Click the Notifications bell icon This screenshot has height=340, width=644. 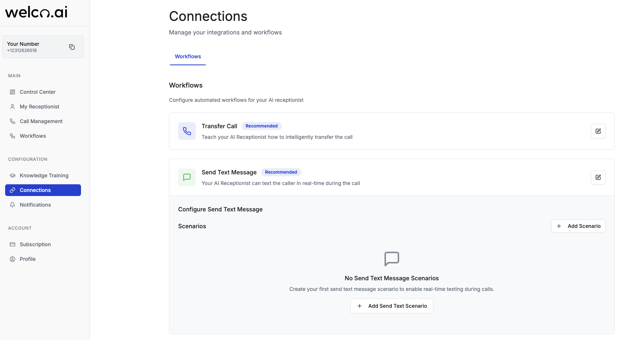coord(12,205)
